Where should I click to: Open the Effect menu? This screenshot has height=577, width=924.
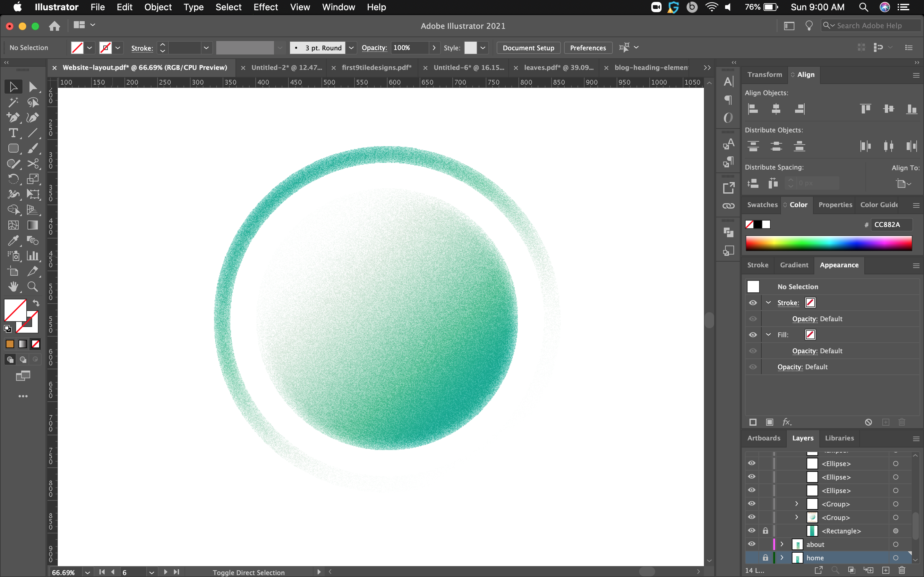pyautogui.click(x=265, y=7)
